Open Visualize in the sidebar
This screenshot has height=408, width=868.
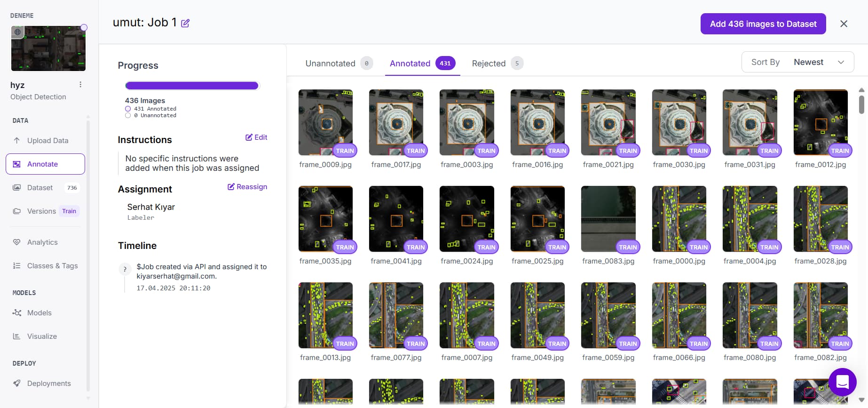45,336
